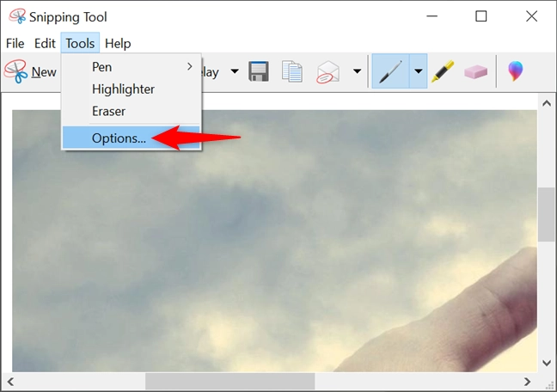Viewport: 557px width, 392px height.
Task: Expand the Pen color dropdown arrow
Action: pyautogui.click(x=419, y=71)
